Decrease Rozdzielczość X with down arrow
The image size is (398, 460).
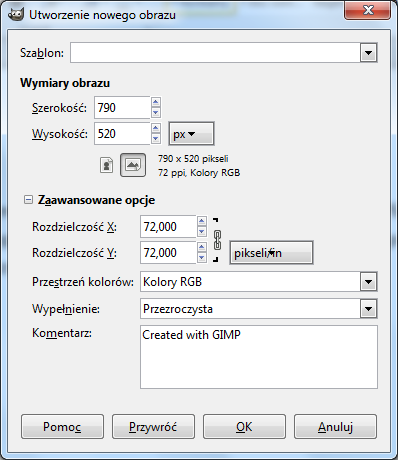click(x=202, y=231)
